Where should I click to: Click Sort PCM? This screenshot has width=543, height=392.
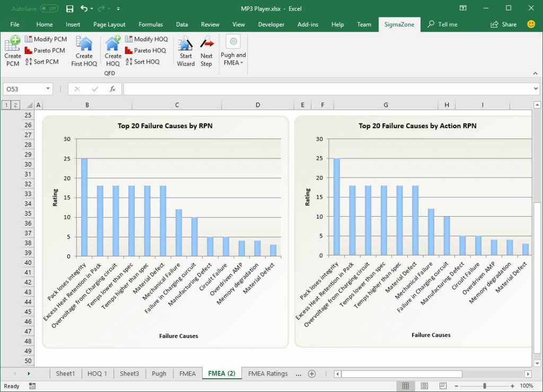42,61
